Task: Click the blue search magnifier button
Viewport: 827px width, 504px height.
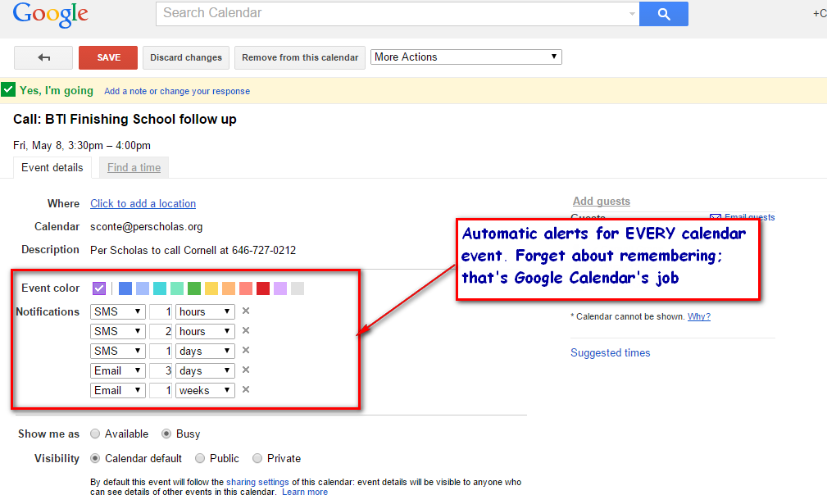Action: click(664, 14)
